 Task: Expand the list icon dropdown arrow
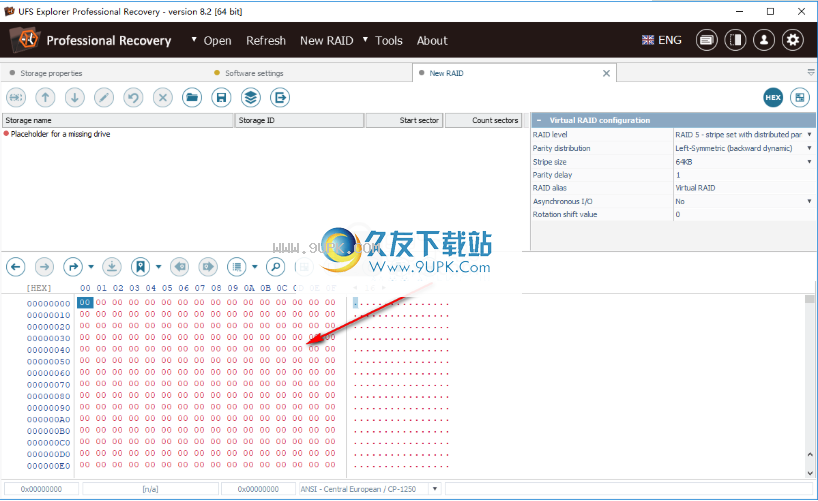point(255,267)
